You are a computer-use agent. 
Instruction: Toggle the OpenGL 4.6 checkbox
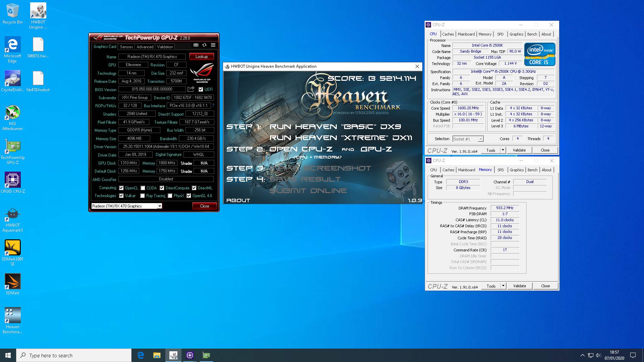pos(189,196)
